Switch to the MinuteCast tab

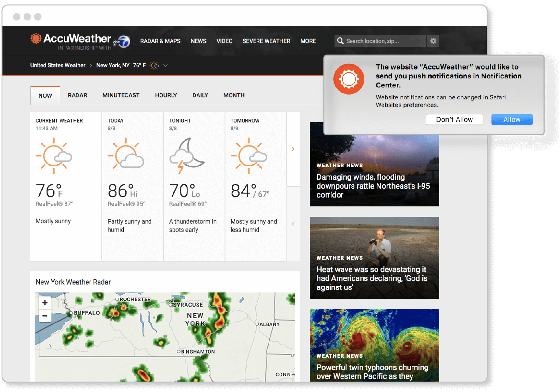(x=121, y=95)
